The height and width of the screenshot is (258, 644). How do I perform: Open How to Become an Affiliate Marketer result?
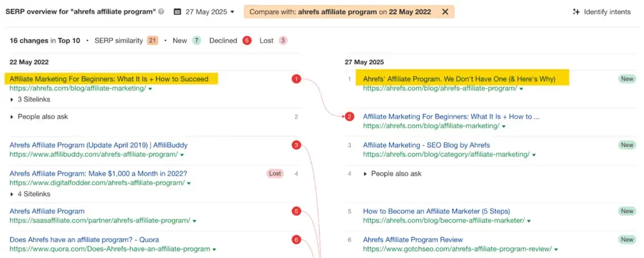(x=437, y=212)
